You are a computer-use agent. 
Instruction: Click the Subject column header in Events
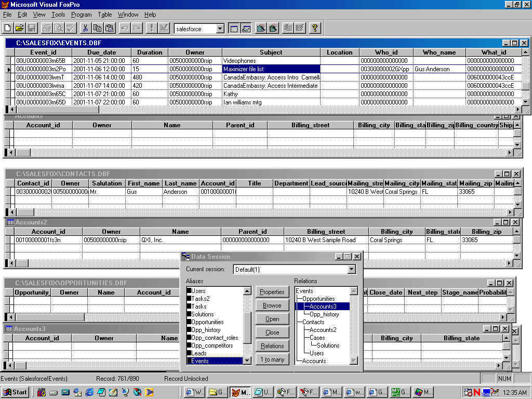(x=271, y=52)
